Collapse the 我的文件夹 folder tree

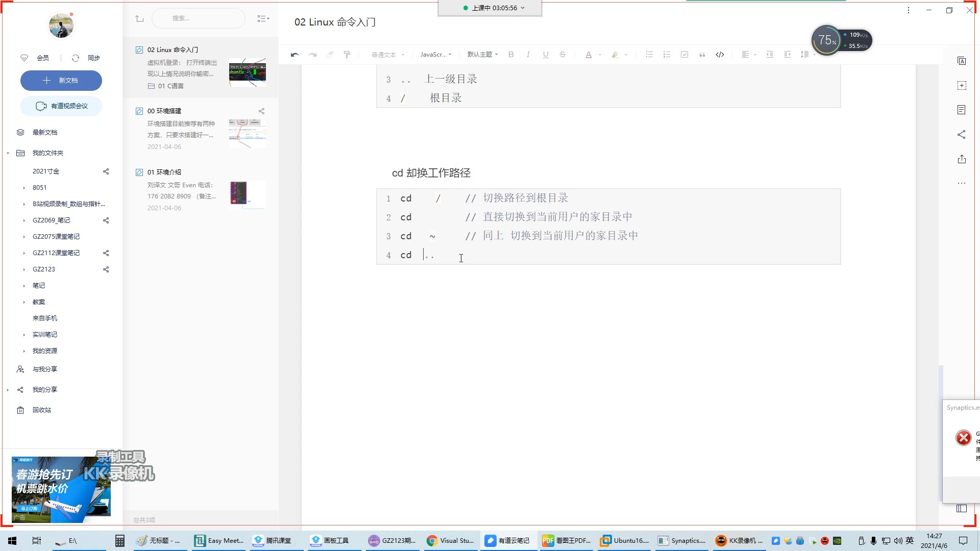(8, 153)
